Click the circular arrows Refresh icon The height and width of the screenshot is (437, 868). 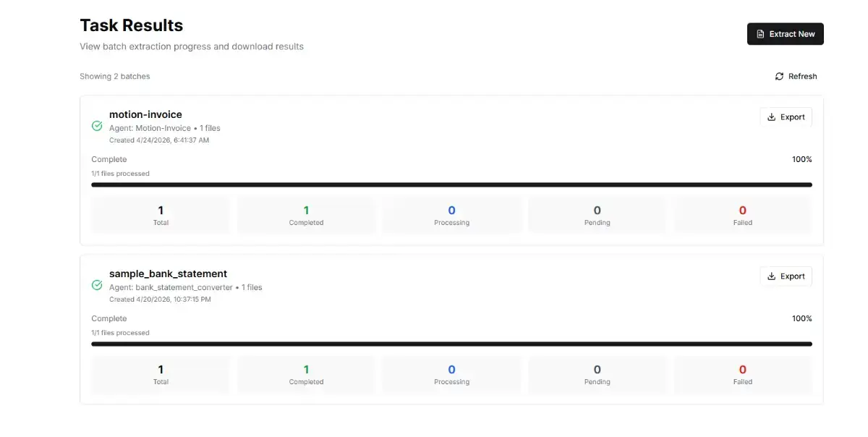[779, 76]
